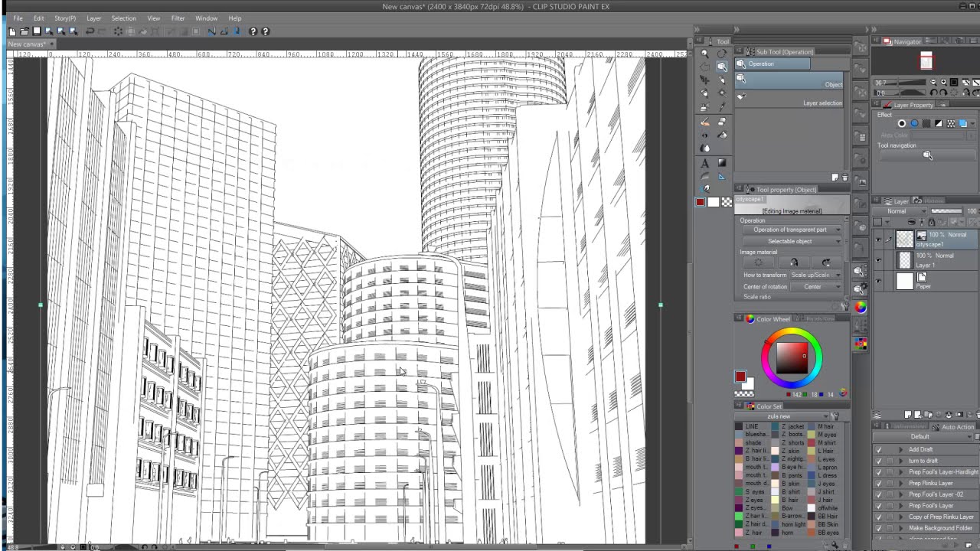Select the Layer 1 thumbnail
980x551 pixels.
coord(905,260)
